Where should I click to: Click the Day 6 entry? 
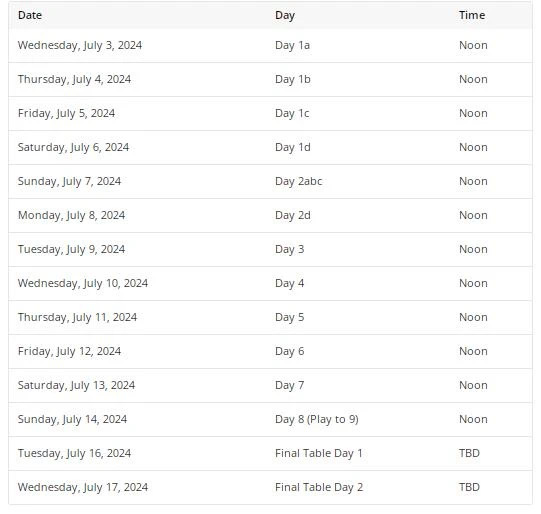pos(289,352)
